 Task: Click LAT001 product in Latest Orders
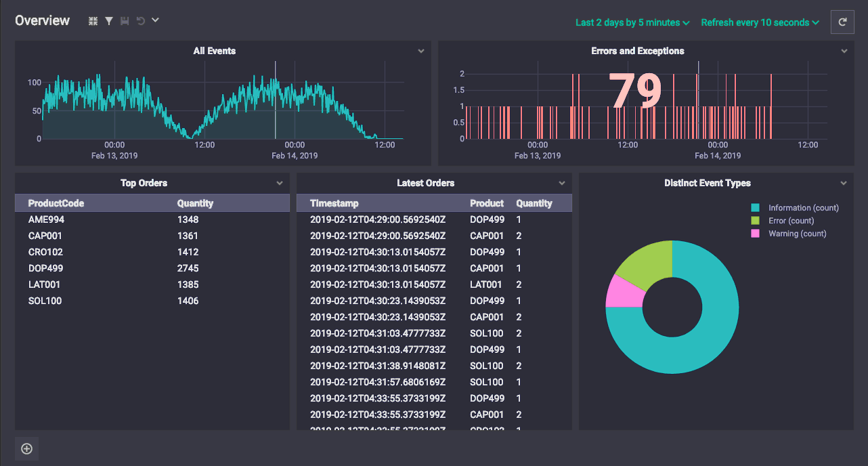pyautogui.click(x=486, y=284)
